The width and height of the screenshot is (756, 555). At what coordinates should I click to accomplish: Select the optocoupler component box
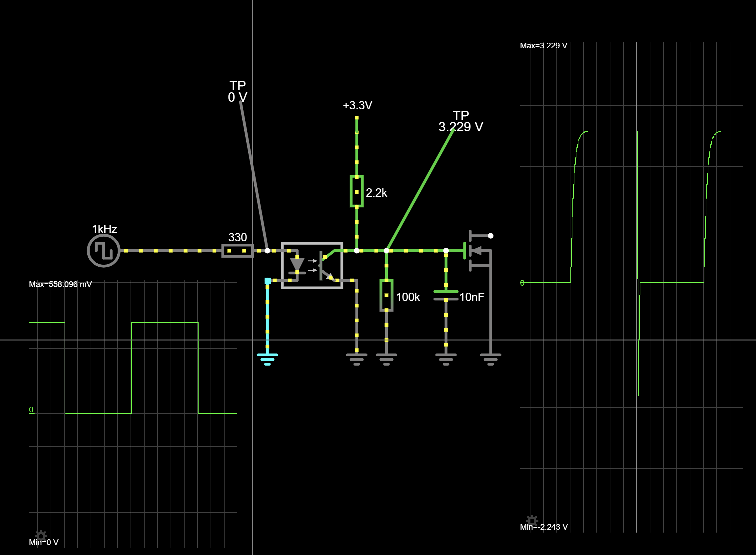pos(312,265)
